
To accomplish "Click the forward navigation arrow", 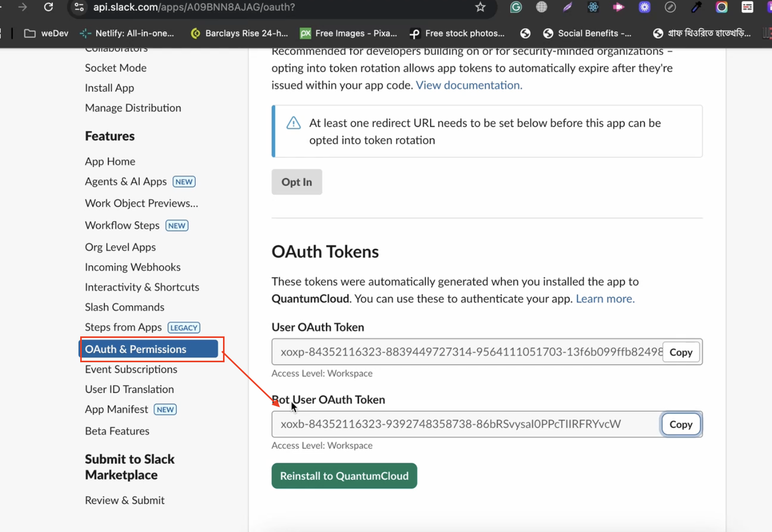I will pos(22,7).
